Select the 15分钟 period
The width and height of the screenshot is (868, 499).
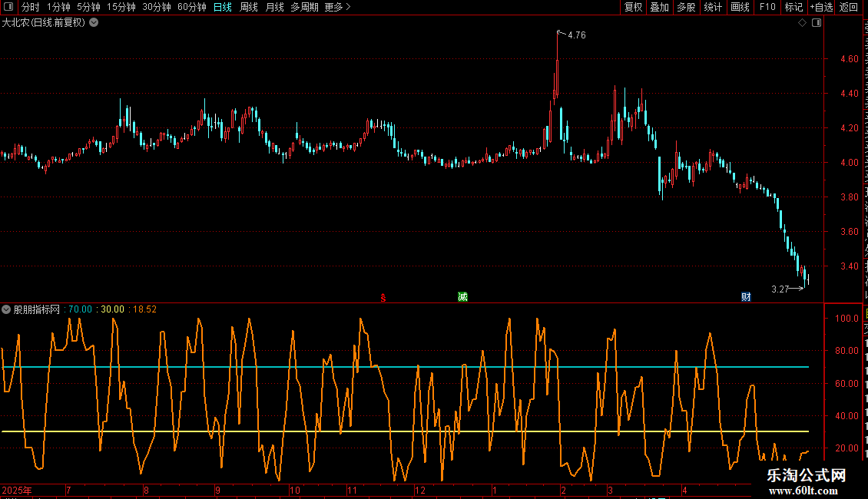121,7
